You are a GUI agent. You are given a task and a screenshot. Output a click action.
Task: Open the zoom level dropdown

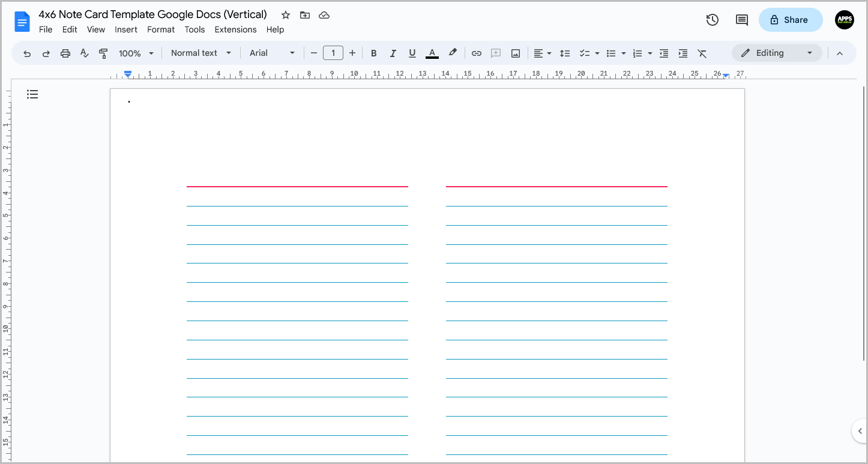(x=134, y=53)
